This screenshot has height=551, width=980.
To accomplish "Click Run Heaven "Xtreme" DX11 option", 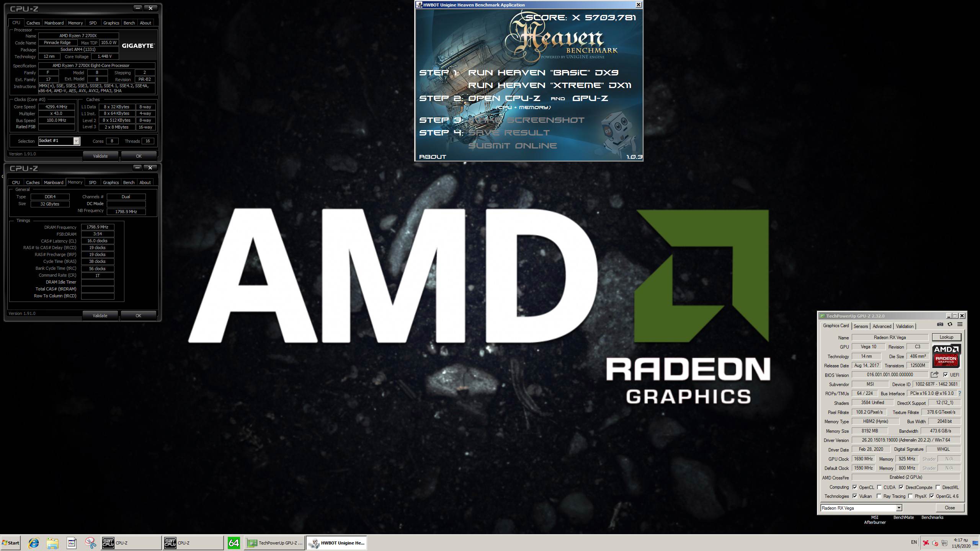I will pyautogui.click(x=550, y=85).
